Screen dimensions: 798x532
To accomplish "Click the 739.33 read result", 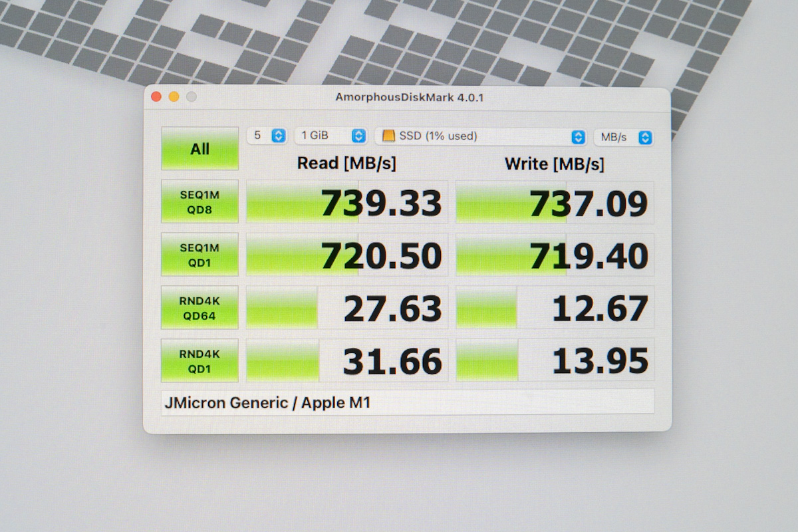I will (347, 202).
